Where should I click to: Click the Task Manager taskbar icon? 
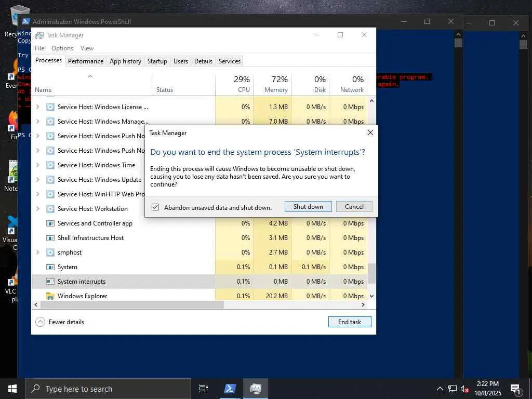pyautogui.click(x=256, y=389)
